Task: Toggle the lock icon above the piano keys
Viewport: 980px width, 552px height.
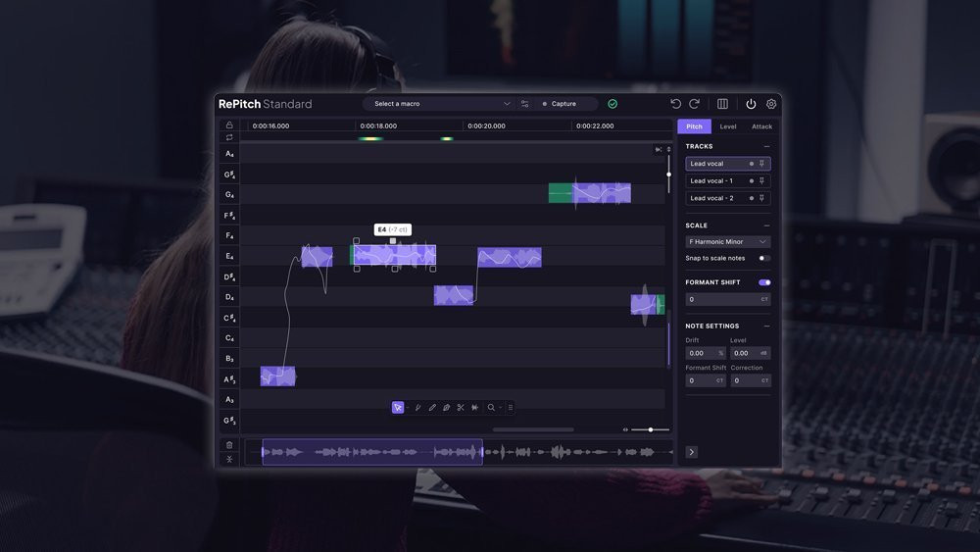Action: (229, 125)
